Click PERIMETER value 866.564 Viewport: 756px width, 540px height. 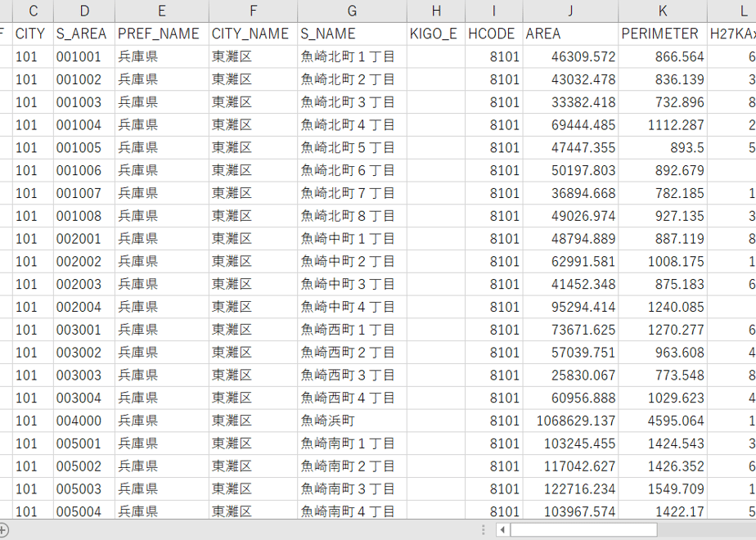(663, 57)
